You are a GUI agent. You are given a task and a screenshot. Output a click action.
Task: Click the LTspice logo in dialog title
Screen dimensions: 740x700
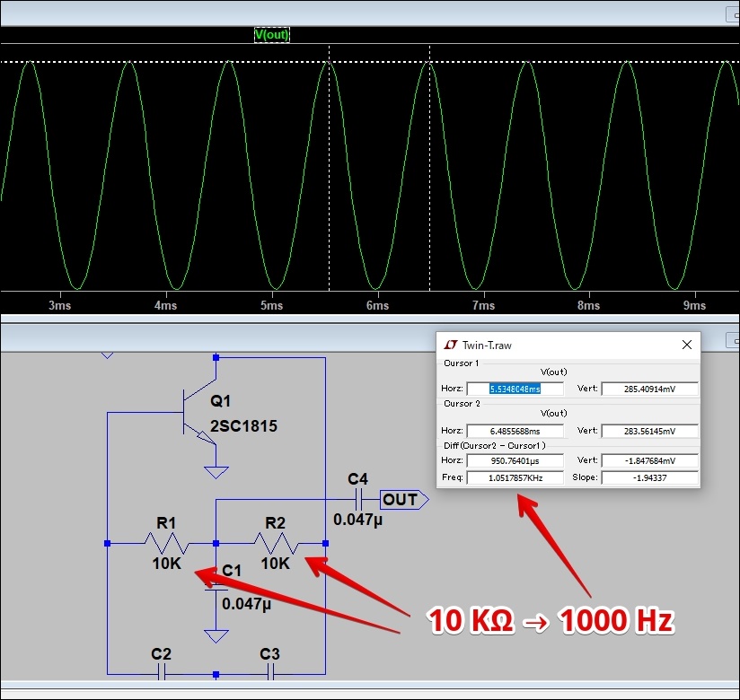point(450,345)
